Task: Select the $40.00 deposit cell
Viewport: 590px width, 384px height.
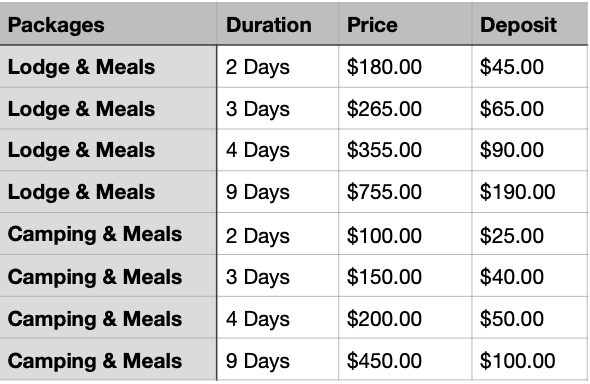Action: [530, 276]
